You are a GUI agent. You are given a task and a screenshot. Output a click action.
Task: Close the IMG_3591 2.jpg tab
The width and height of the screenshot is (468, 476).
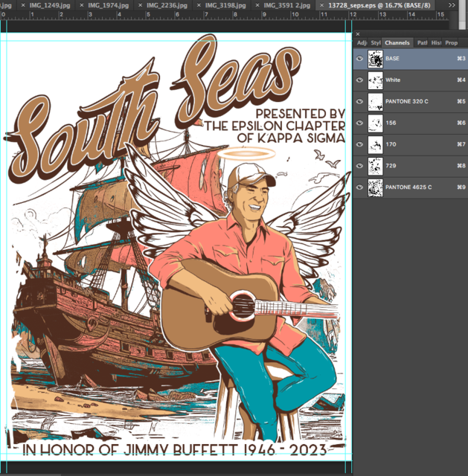(257, 5)
